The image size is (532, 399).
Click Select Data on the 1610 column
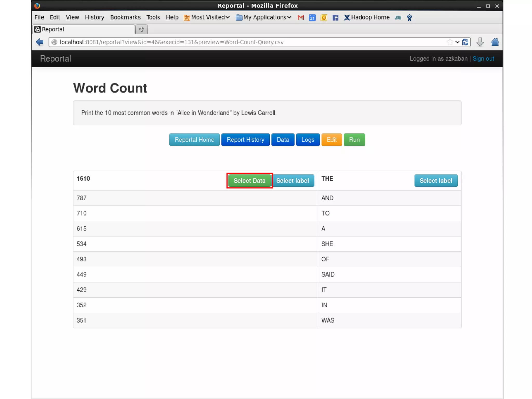[249, 181]
